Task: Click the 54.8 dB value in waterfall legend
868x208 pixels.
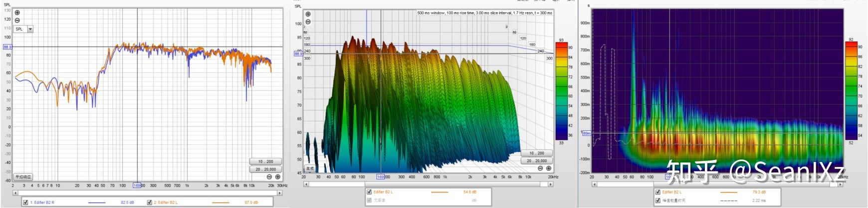Action: [469, 192]
